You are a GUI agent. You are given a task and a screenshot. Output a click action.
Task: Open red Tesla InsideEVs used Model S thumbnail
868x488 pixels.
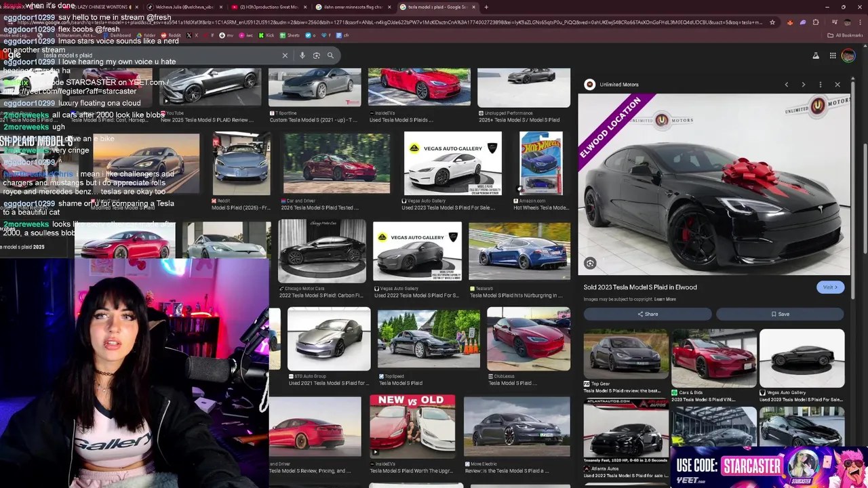tap(419, 87)
